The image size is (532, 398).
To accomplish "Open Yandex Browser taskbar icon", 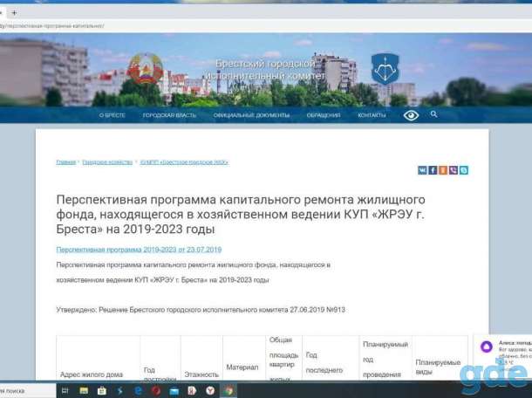I will tap(210, 391).
